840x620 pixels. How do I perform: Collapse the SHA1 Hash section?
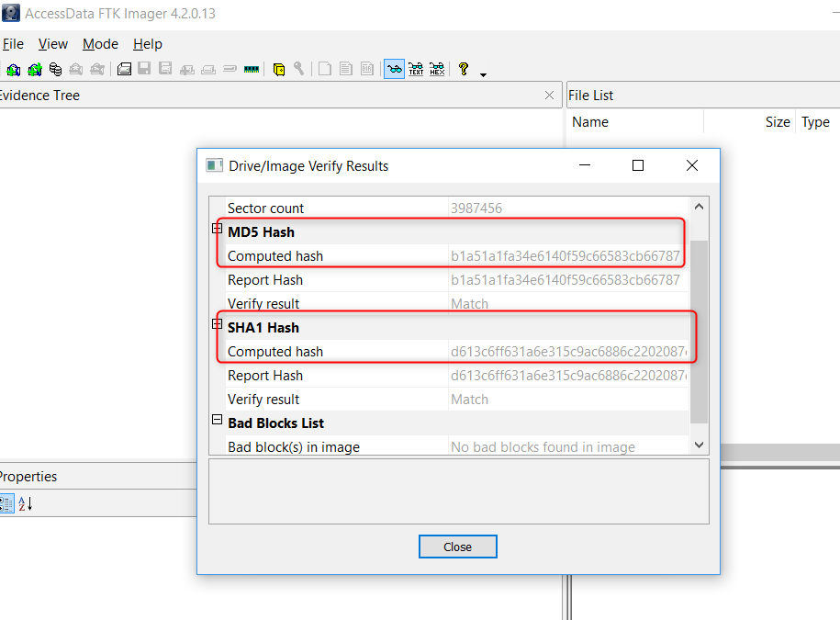point(218,325)
